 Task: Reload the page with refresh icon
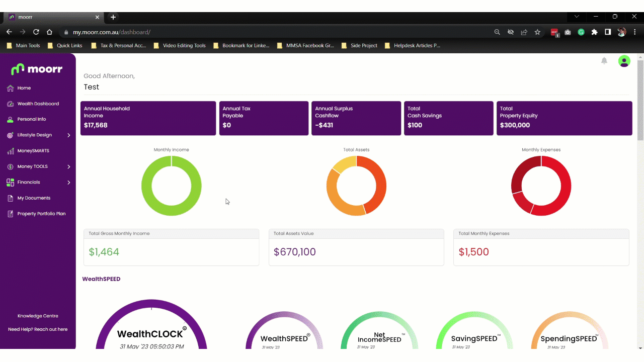point(36,32)
